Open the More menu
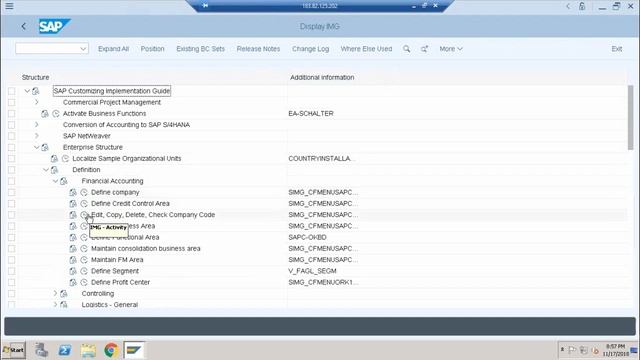The height and width of the screenshot is (360, 640). (451, 49)
